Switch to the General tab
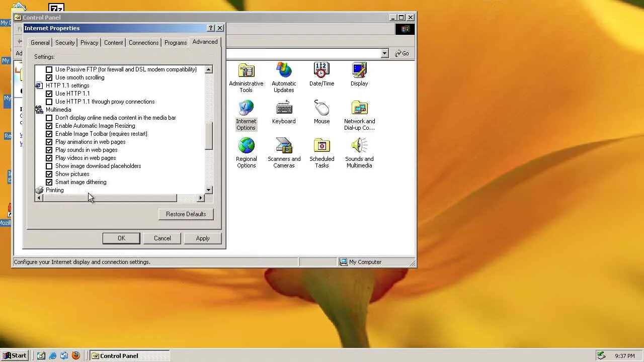The height and width of the screenshot is (362, 644). 40,43
